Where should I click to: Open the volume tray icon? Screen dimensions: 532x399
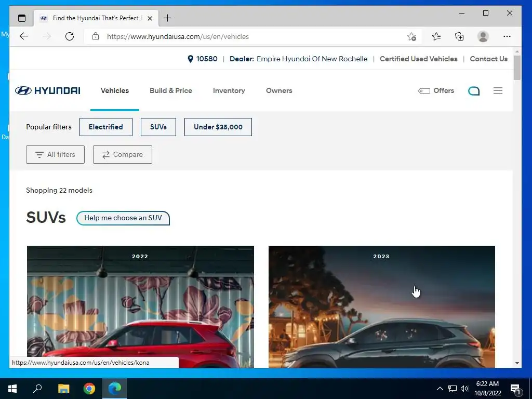464,389
